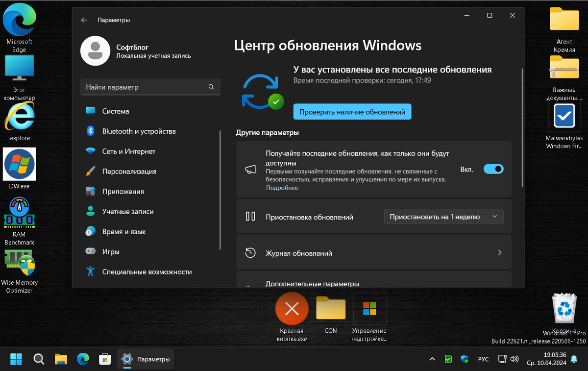This screenshot has height=371, width=588.
Task: Click the Специальные возможности accessibility icon
Action: (90, 272)
